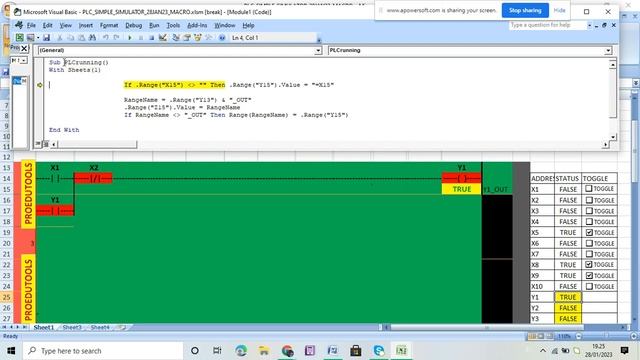Click the Paste icon in VBA toolbar

[x=82, y=38]
